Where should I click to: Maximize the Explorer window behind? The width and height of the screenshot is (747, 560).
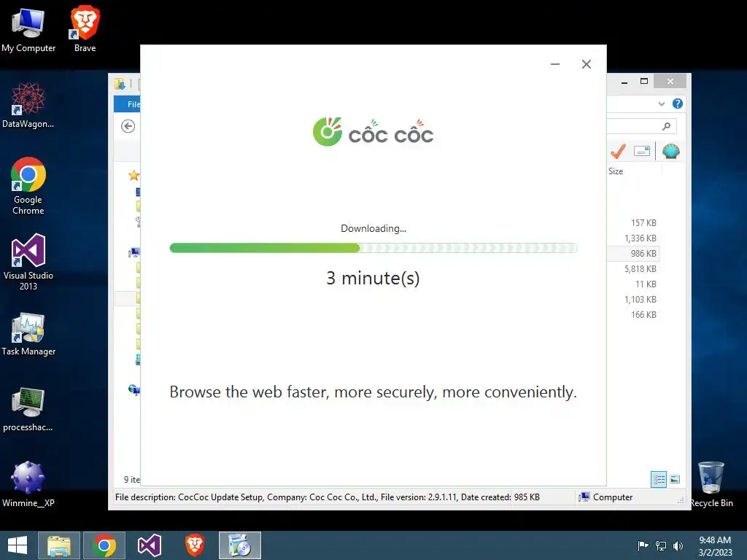[x=644, y=82]
